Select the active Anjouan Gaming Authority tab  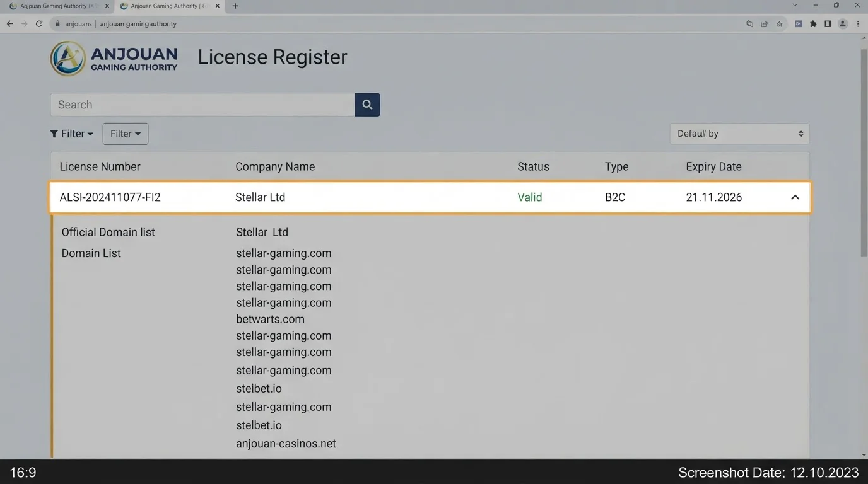point(169,6)
